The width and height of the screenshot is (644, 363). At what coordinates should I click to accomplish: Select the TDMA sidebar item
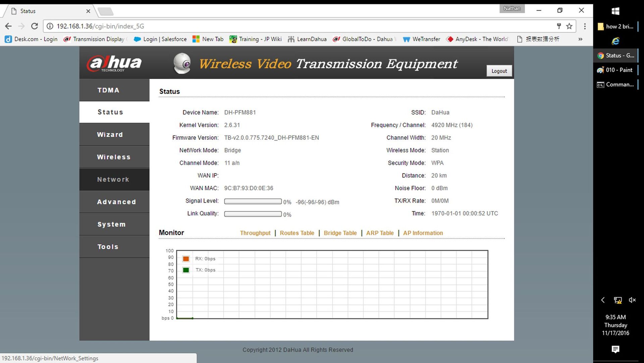(108, 90)
